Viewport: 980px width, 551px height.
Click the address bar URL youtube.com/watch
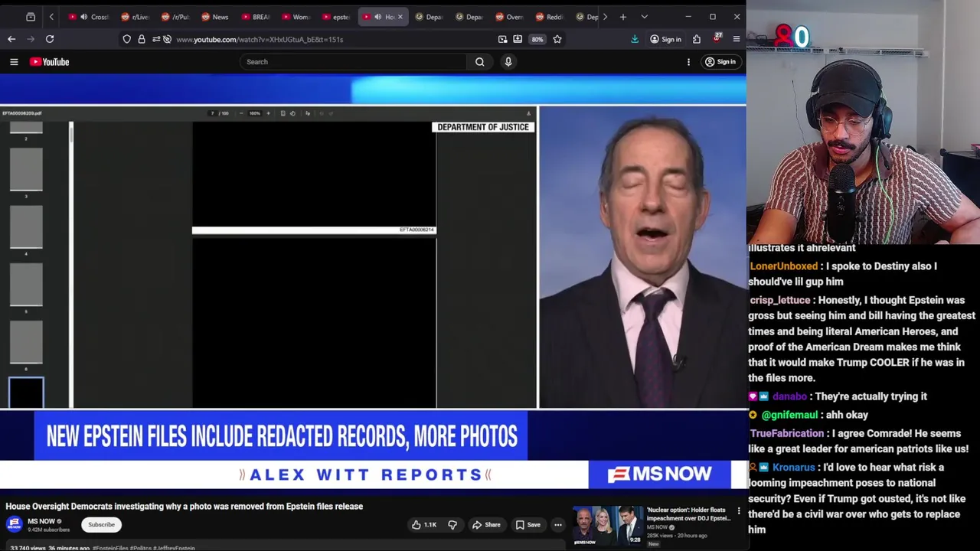pyautogui.click(x=260, y=39)
